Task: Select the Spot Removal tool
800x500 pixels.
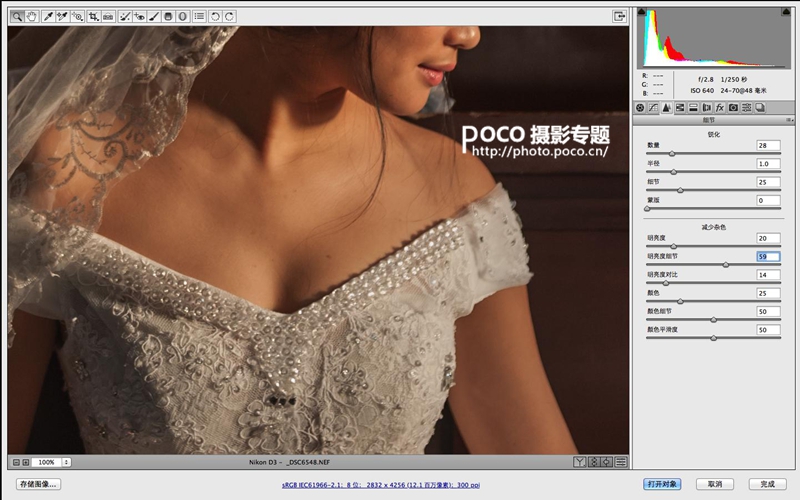Action: tap(124, 16)
